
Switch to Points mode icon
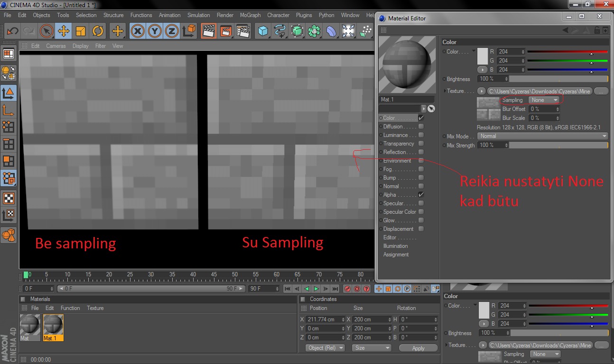click(8, 127)
